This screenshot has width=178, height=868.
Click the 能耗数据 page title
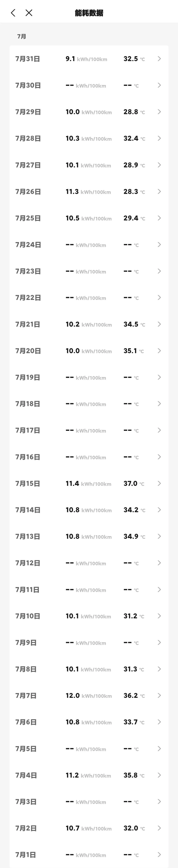(89, 13)
